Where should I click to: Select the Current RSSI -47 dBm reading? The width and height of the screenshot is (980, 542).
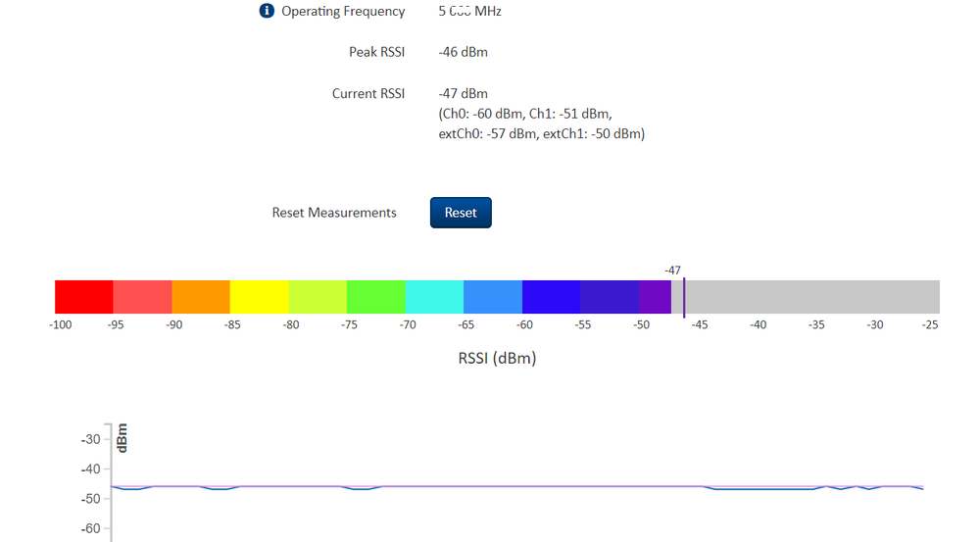(463, 94)
